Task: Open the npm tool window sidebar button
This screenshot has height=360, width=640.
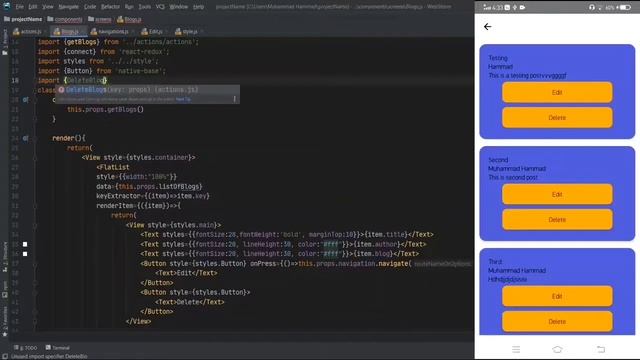Action: (5, 289)
